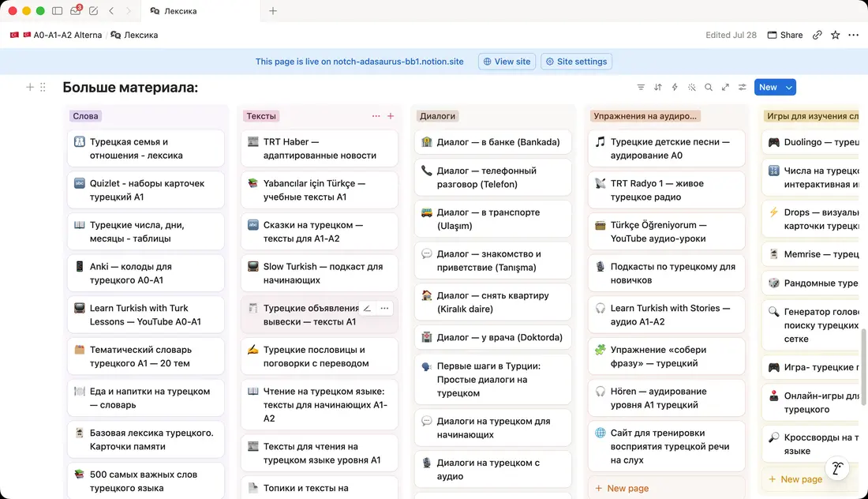Viewport: 868px width, 499px height.
Task: Open Диалог — в банке (Bankada) card
Action: [492, 142]
